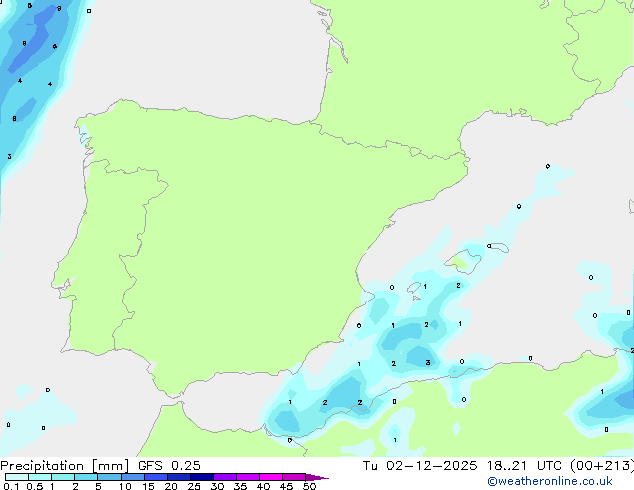Click the "Precipitation [mm]" title text

point(64,466)
